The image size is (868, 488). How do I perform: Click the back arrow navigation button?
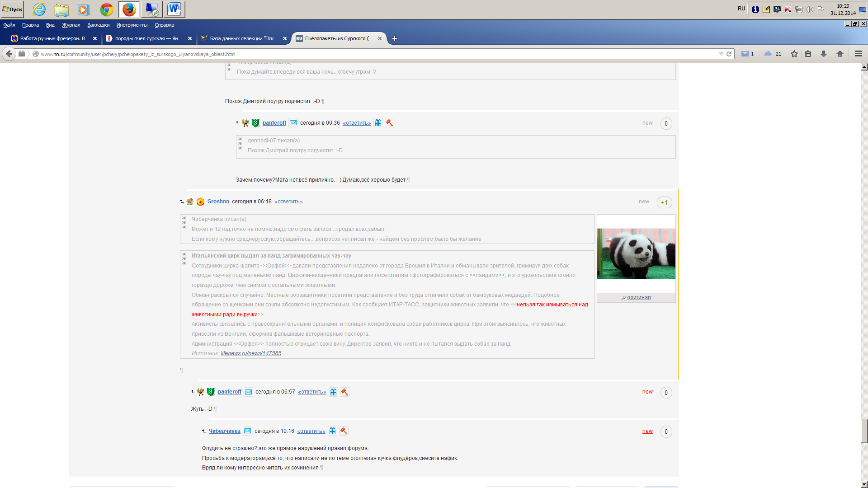pyautogui.click(x=9, y=54)
